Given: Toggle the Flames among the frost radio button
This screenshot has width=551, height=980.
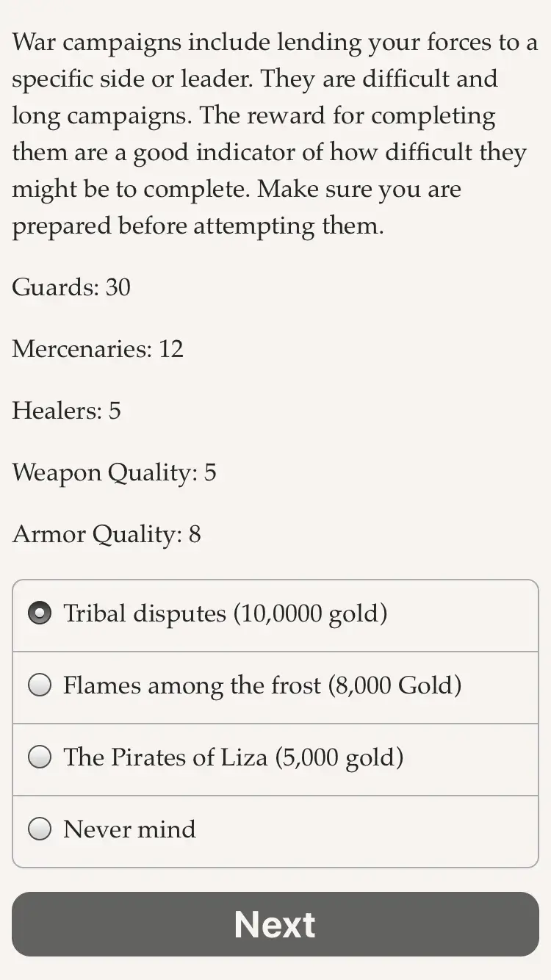Looking at the screenshot, I should (x=40, y=685).
